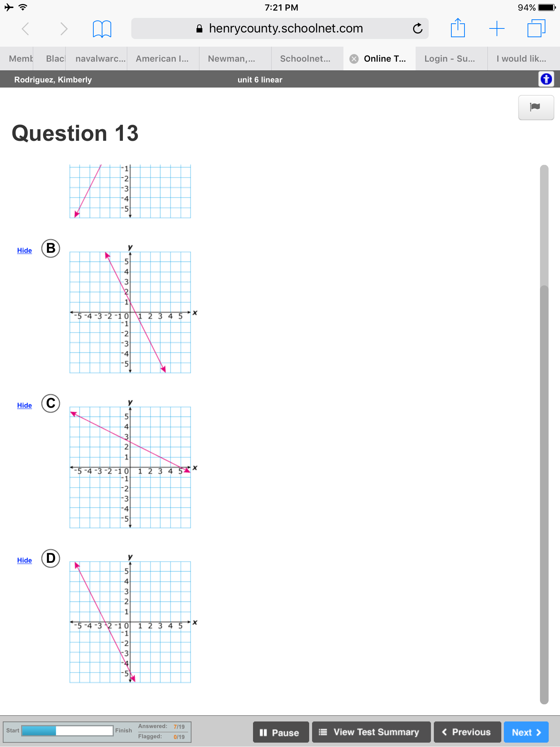Go to the Next question
Image resolution: width=560 pixels, height=747 pixels.
[x=526, y=732]
